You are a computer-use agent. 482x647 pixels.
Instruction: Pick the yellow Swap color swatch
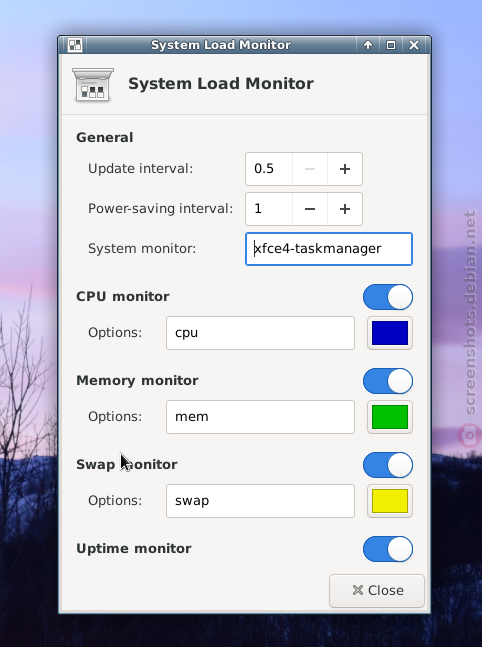pos(390,501)
